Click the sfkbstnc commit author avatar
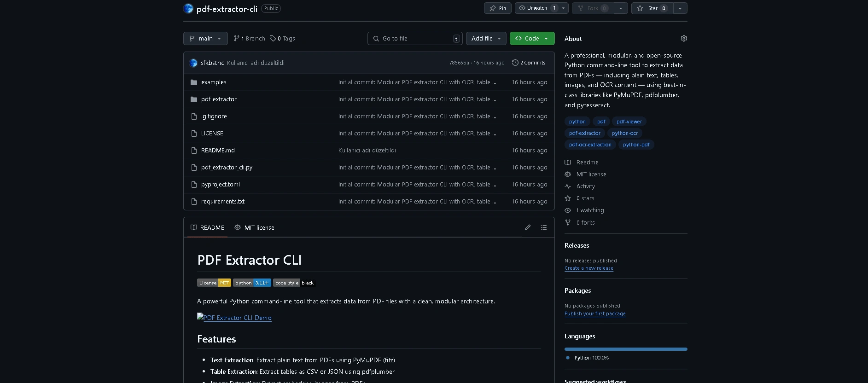 point(193,63)
